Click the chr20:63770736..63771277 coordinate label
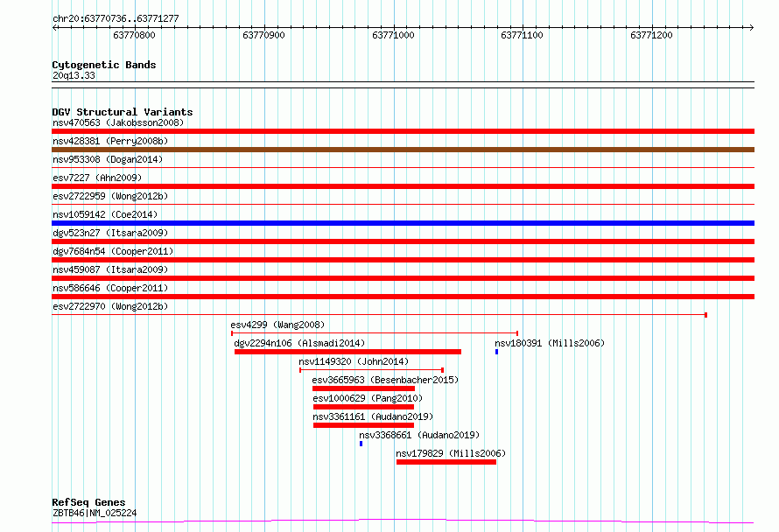Screen dimensions: 779x532 coord(116,19)
